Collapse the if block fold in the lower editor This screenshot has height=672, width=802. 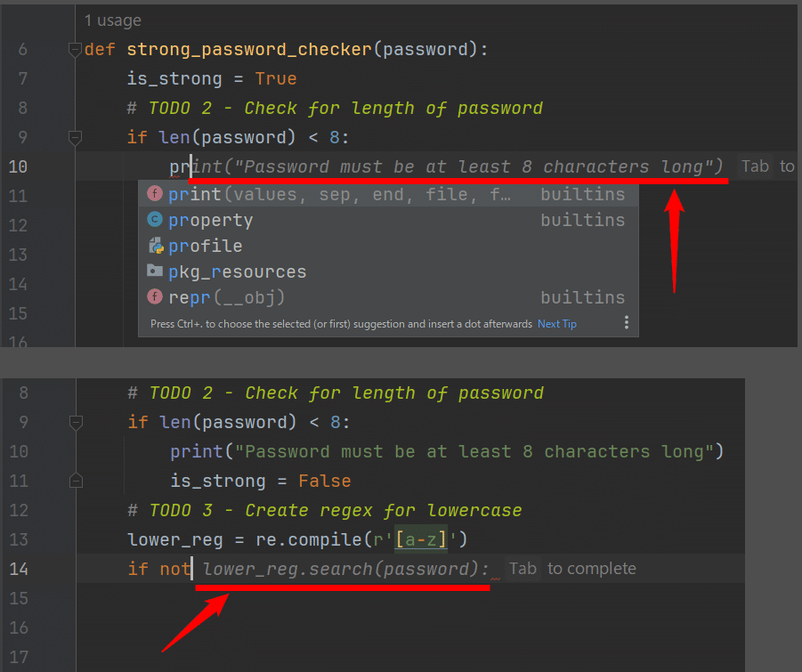[75, 422]
